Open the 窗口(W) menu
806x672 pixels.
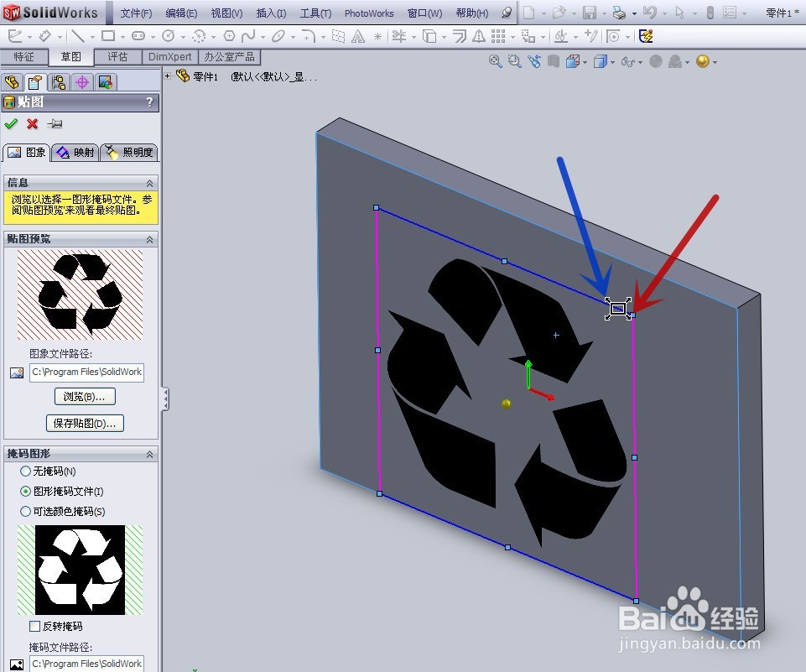[x=424, y=13]
